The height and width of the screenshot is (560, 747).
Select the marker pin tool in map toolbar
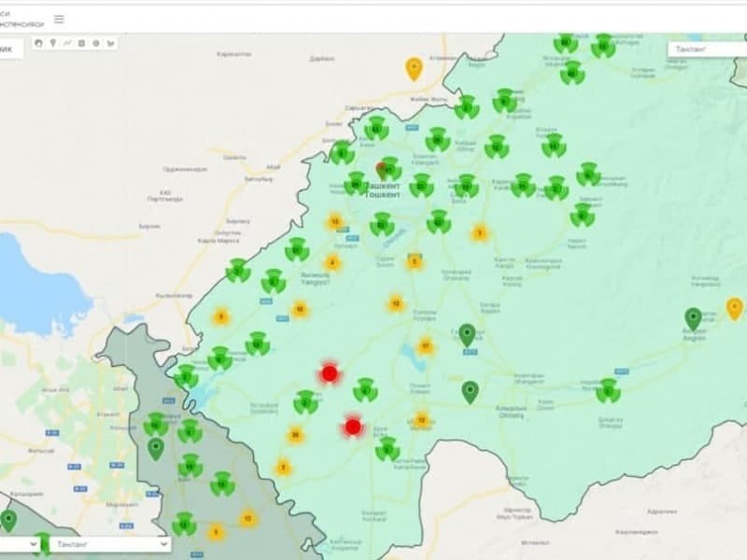pos(52,43)
